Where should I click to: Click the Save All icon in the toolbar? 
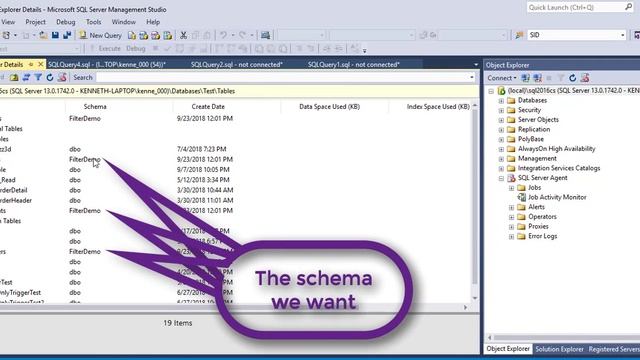coord(67,36)
